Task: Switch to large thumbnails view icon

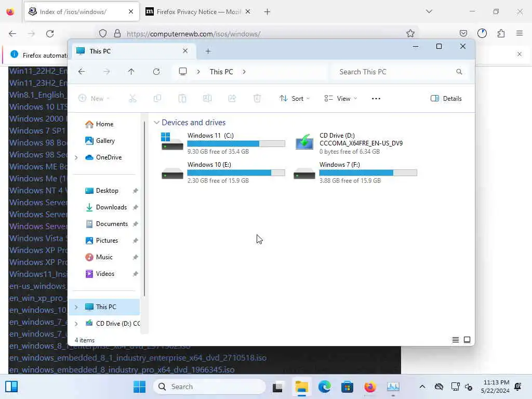Action: pos(467,340)
